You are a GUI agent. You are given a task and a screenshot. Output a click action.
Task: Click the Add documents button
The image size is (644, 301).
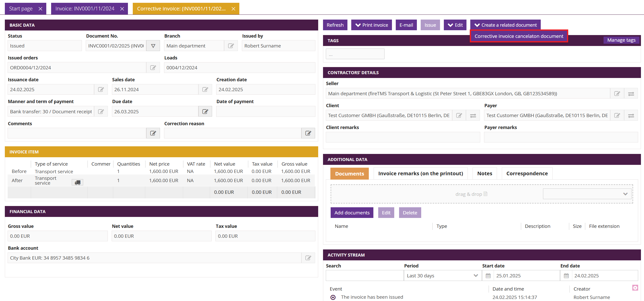coord(352,213)
